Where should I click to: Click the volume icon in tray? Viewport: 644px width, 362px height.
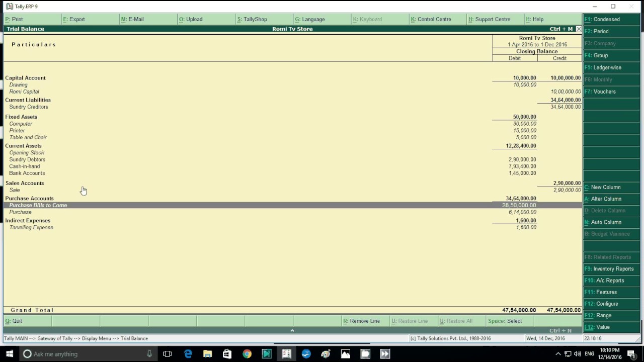[x=578, y=354]
